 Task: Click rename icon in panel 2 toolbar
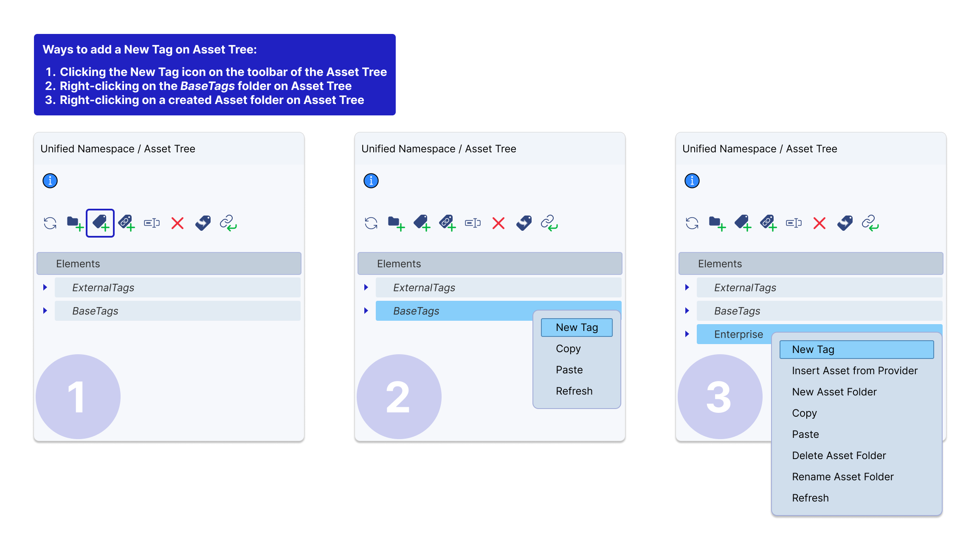[x=473, y=223]
